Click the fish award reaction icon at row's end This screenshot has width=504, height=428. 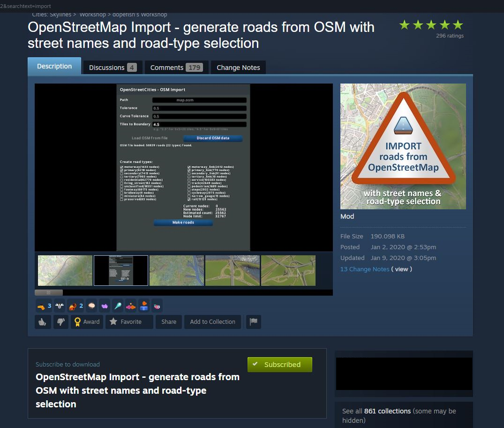(x=157, y=306)
